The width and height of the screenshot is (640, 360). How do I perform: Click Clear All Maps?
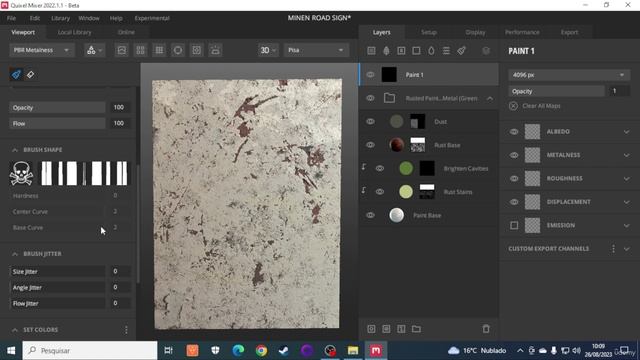click(x=541, y=106)
